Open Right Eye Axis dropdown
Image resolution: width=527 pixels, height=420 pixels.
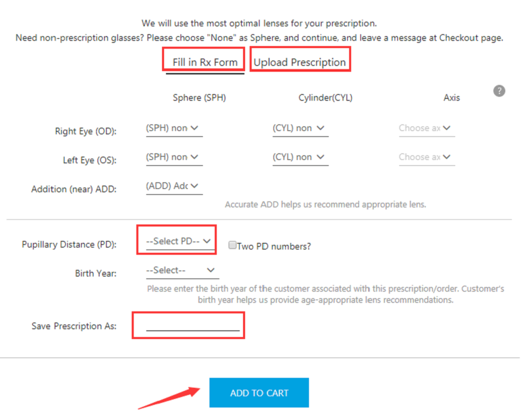coord(427,128)
